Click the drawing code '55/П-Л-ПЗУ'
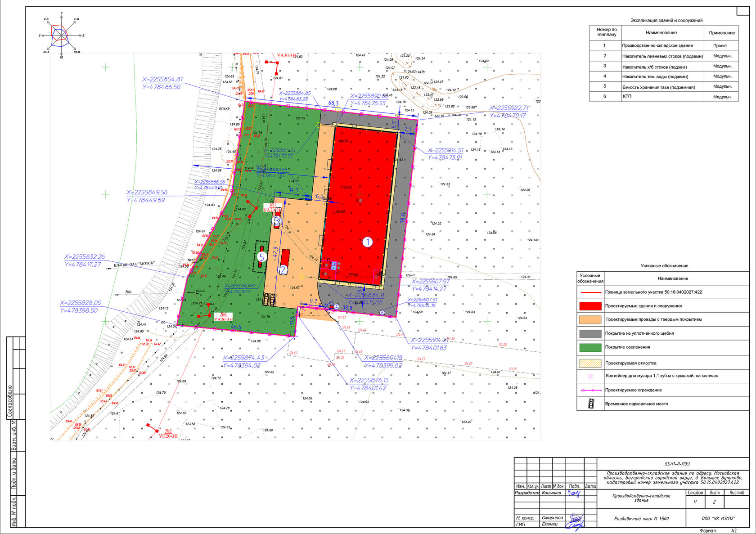Viewport: 756px width, 534px height. pos(677,464)
